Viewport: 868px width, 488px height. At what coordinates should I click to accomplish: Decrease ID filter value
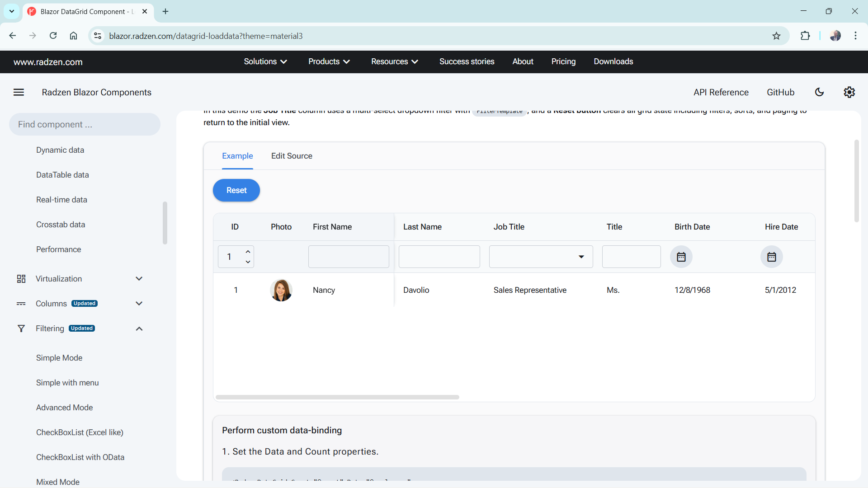(x=248, y=262)
